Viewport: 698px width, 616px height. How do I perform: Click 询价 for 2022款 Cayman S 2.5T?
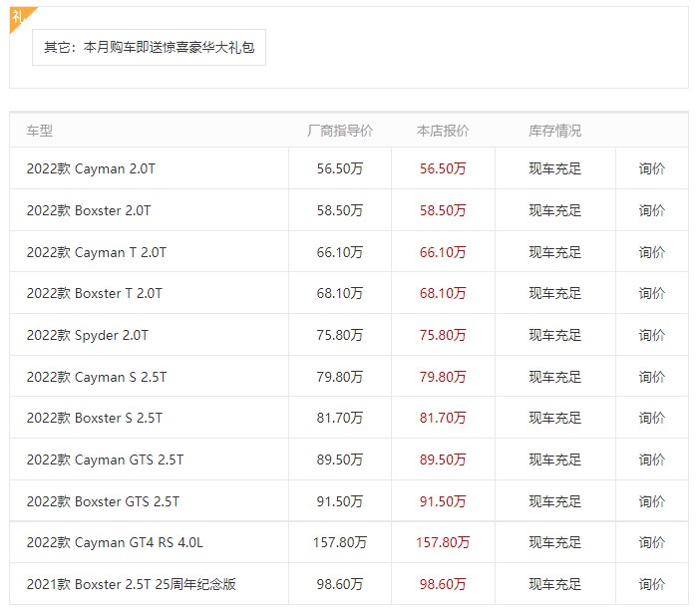[652, 377]
